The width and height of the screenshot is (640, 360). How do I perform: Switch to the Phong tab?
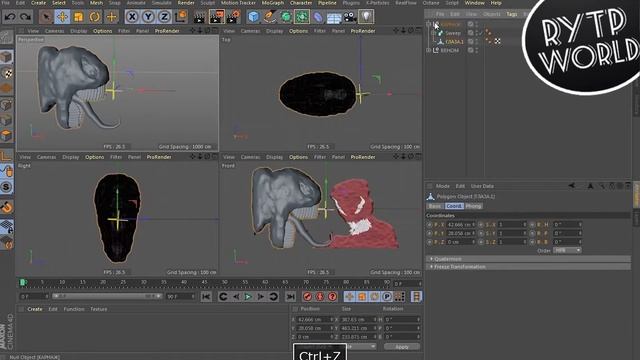(x=473, y=206)
